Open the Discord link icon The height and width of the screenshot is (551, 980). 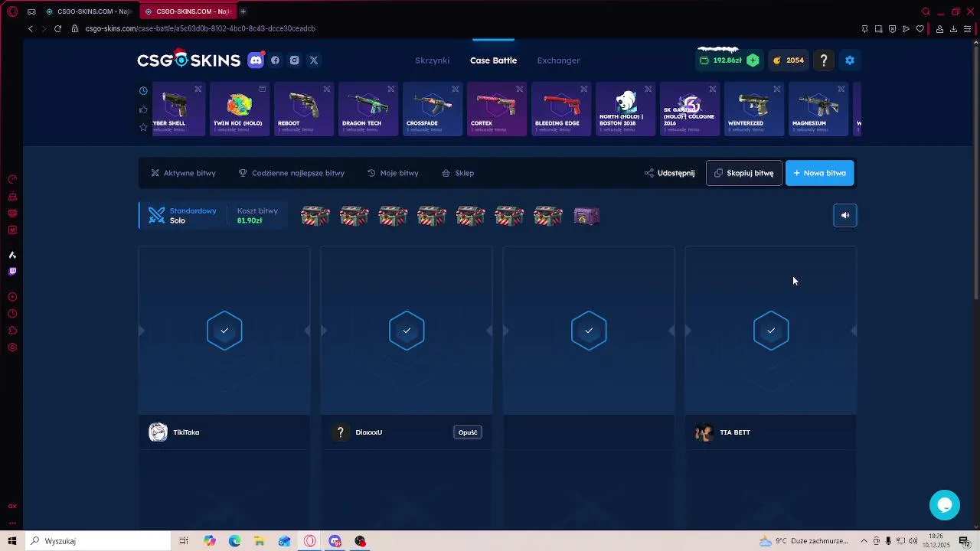pyautogui.click(x=256, y=60)
